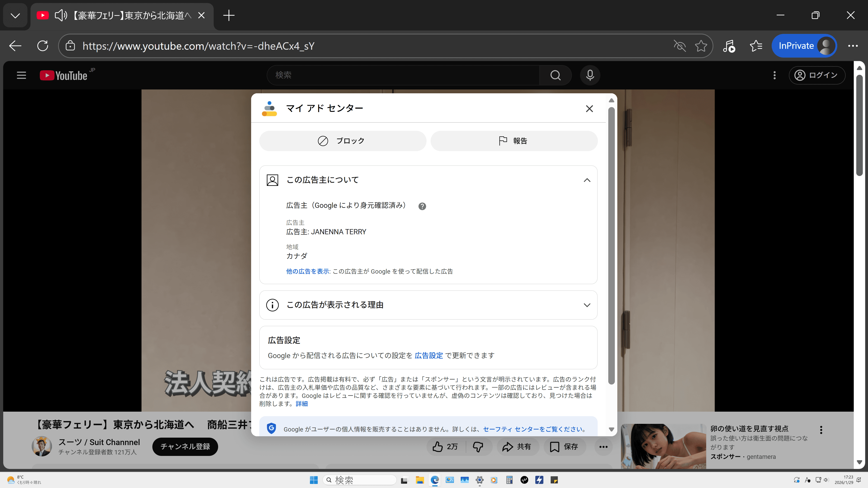This screenshot has height=488, width=868.
Task: Open the Windows Start menu
Action: point(313,480)
